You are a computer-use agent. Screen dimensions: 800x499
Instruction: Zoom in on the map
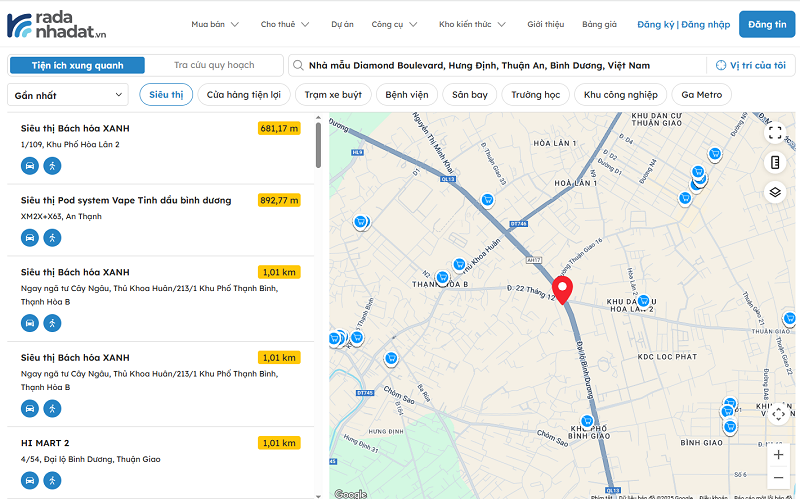click(778, 454)
